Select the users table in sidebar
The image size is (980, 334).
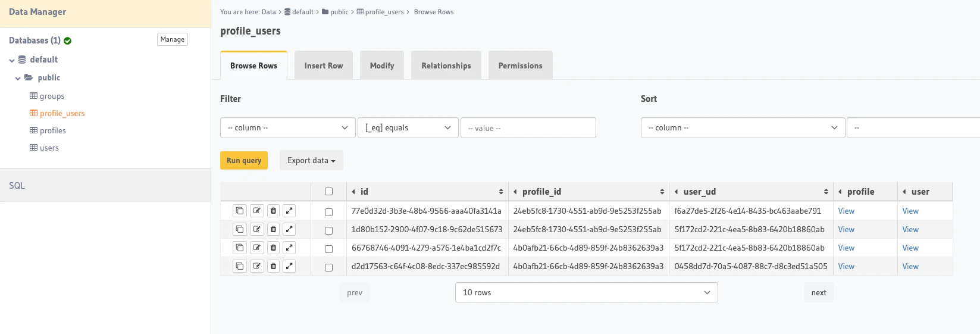pos(44,148)
